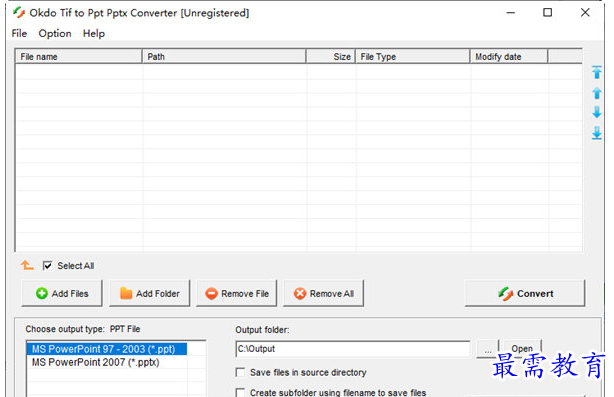Sort the list by the File Type column
Screen dimensions: 614x397
[413, 56]
